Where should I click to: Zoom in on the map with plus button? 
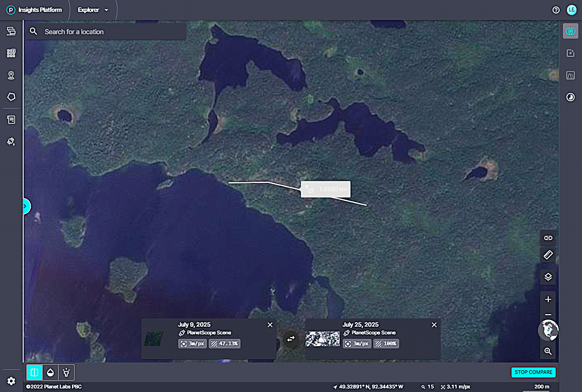548,299
